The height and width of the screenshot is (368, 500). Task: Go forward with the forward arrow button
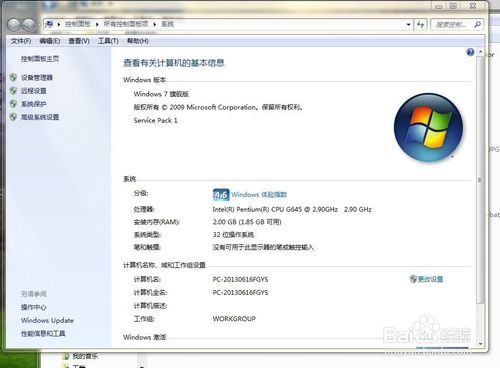(29, 24)
